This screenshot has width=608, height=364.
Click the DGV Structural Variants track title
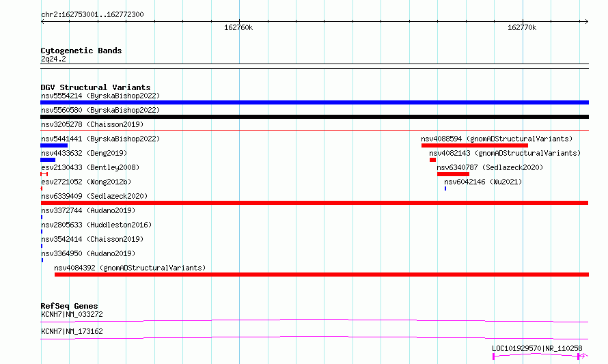tap(96, 87)
